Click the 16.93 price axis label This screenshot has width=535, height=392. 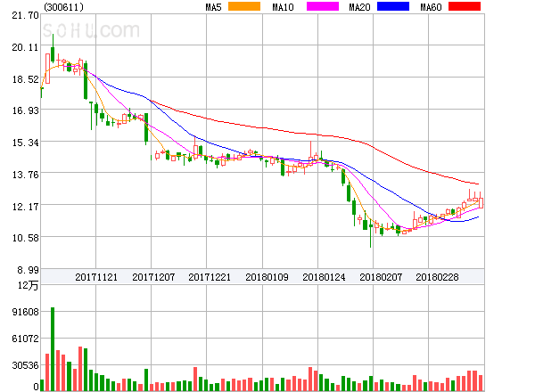pyautogui.click(x=25, y=110)
